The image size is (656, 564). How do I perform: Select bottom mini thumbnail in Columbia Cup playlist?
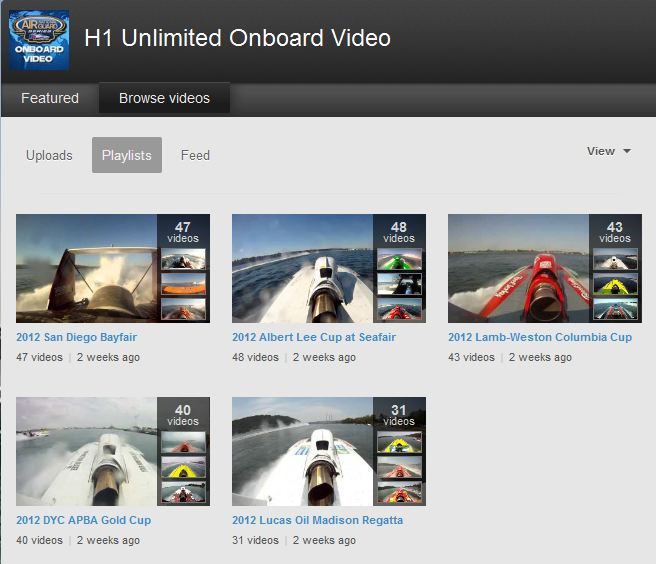tap(615, 309)
